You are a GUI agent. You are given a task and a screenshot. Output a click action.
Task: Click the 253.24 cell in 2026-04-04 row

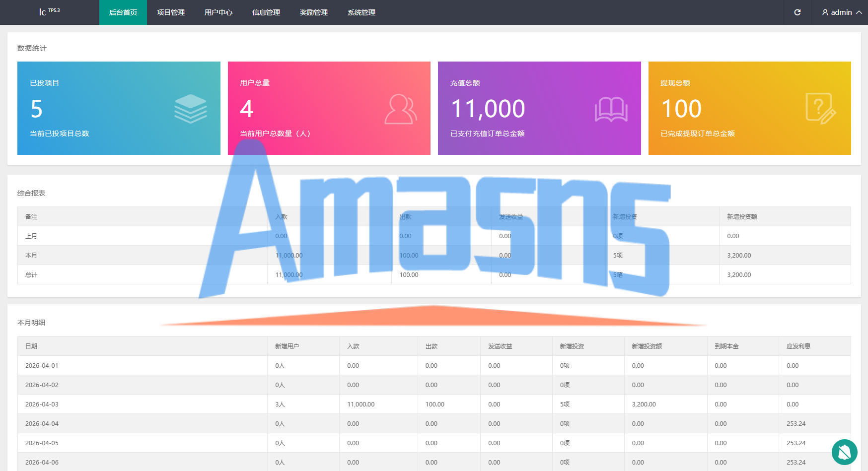pyautogui.click(x=796, y=424)
